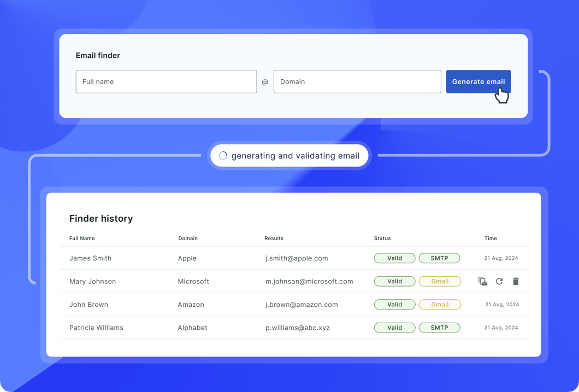579x392 pixels.
Task: Click the Amazon domain cell
Action: [x=191, y=305]
